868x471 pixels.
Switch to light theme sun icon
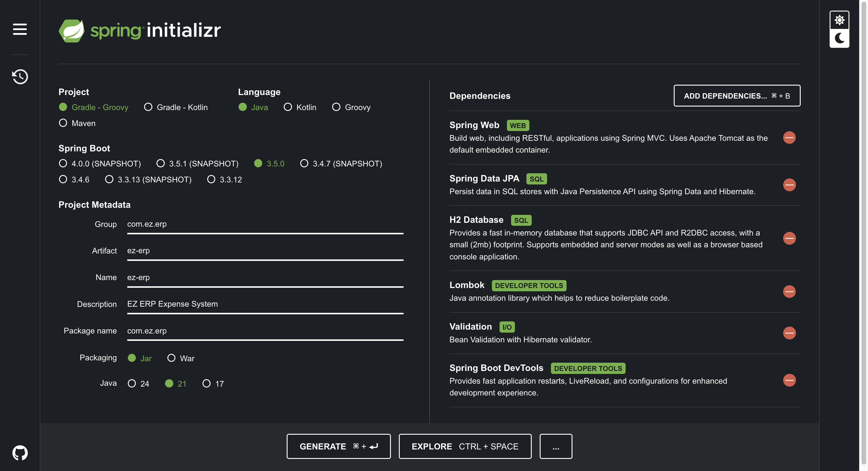click(839, 20)
